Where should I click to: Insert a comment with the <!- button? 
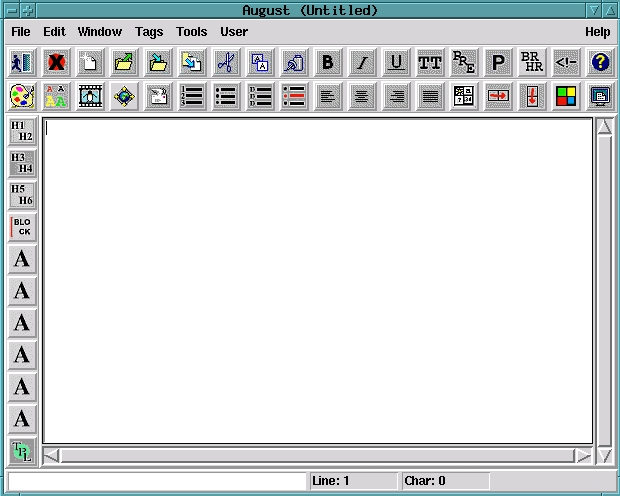point(566,62)
